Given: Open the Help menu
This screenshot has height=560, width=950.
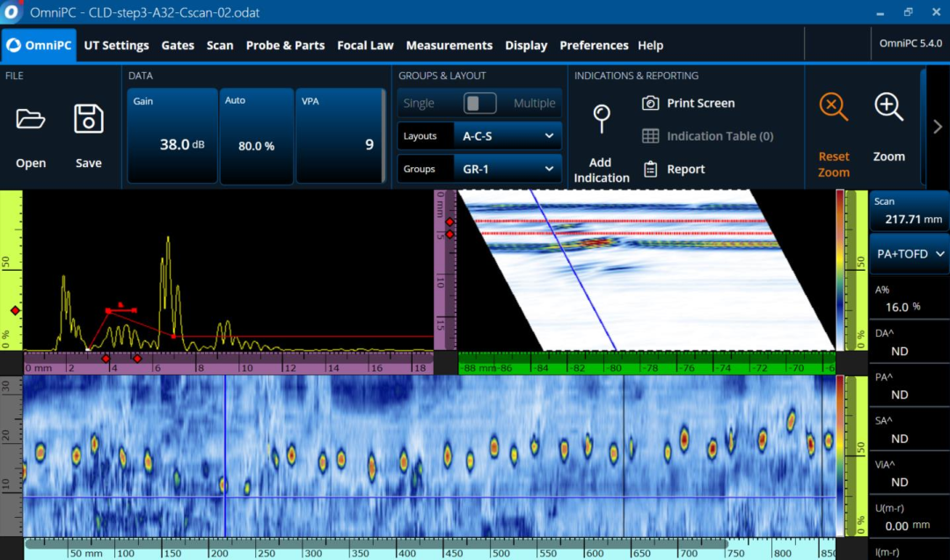Looking at the screenshot, I should (x=651, y=46).
